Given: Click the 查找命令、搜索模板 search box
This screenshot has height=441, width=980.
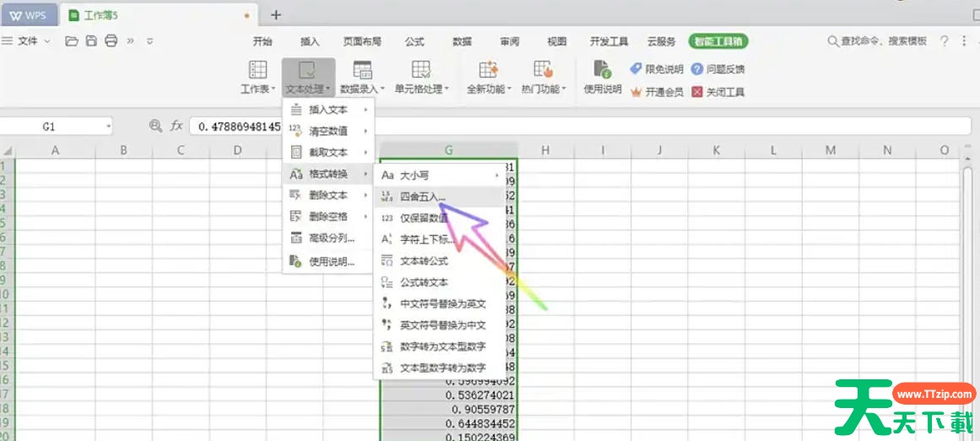Looking at the screenshot, I should pyautogui.click(x=878, y=41).
